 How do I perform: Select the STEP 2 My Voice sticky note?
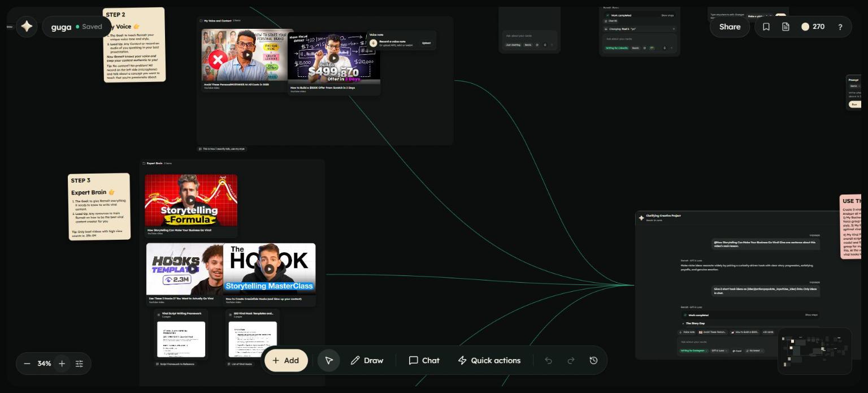point(134,45)
